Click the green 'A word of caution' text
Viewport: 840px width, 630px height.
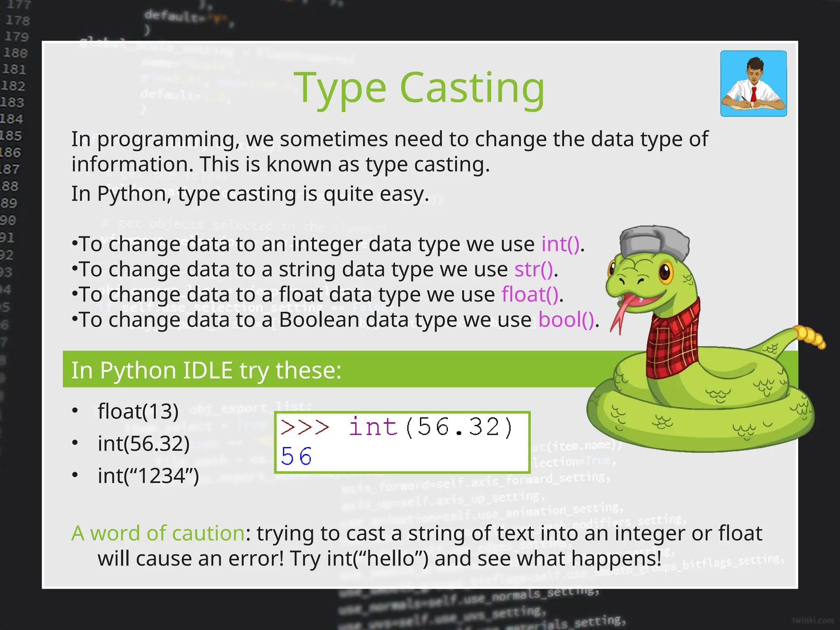(x=158, y=533)
